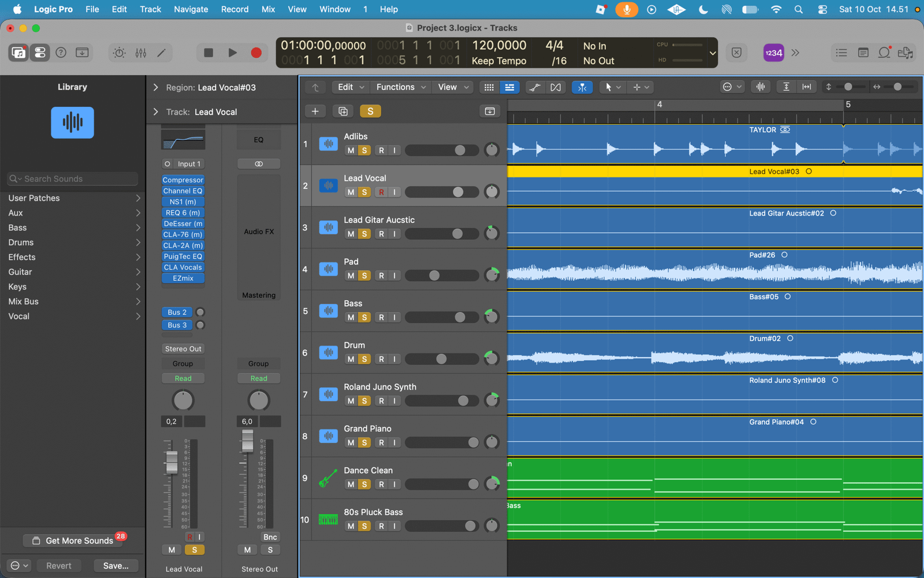Open Quick Help button
This screenshot has height=578, width=924.
(61, 53)
